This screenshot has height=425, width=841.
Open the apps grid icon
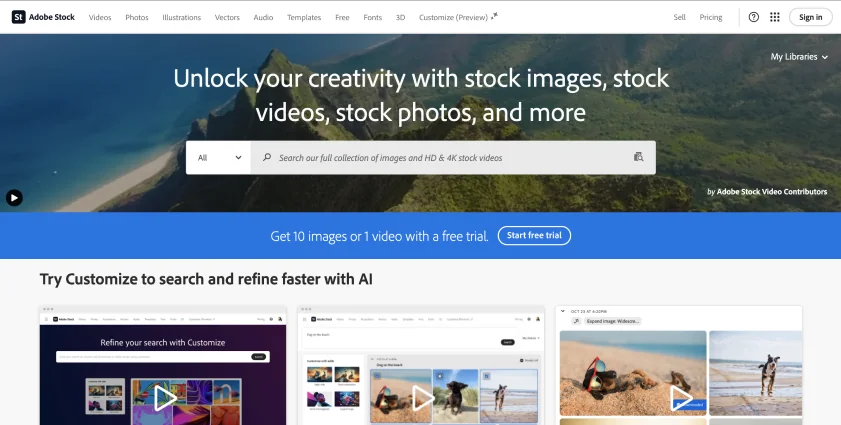774,17
